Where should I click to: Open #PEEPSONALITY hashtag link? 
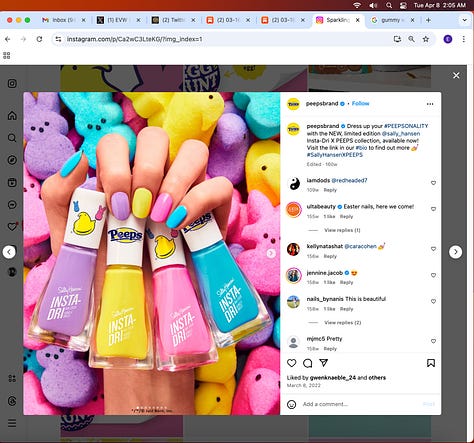point(406,126)
